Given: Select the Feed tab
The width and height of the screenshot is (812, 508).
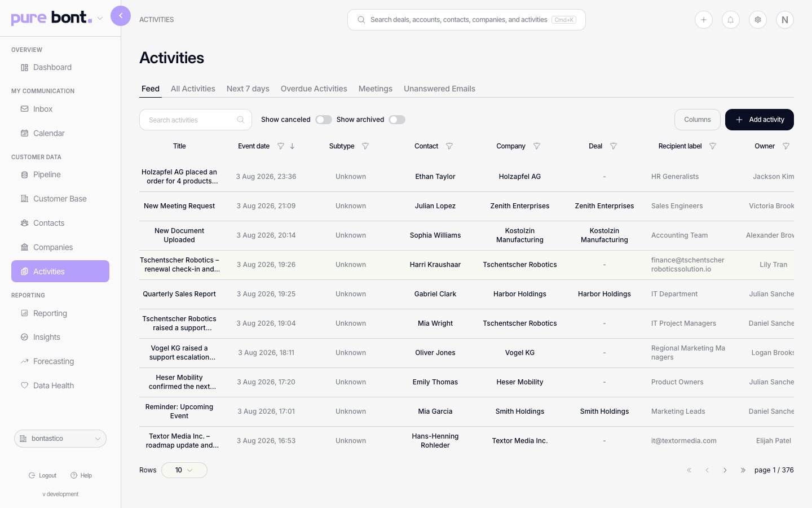Looking at the screenshot, I should (x=151, y=89).
